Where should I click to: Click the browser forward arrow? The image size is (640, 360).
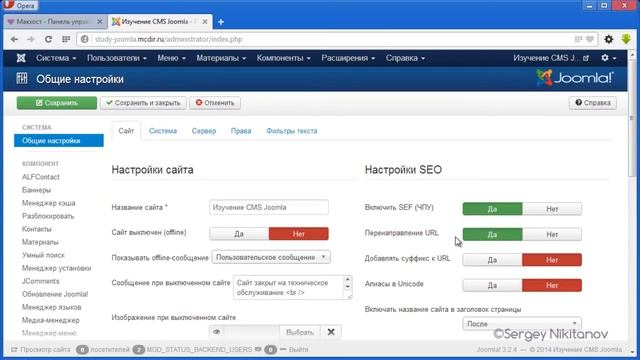pyautogui.click(x=31, y=39)
